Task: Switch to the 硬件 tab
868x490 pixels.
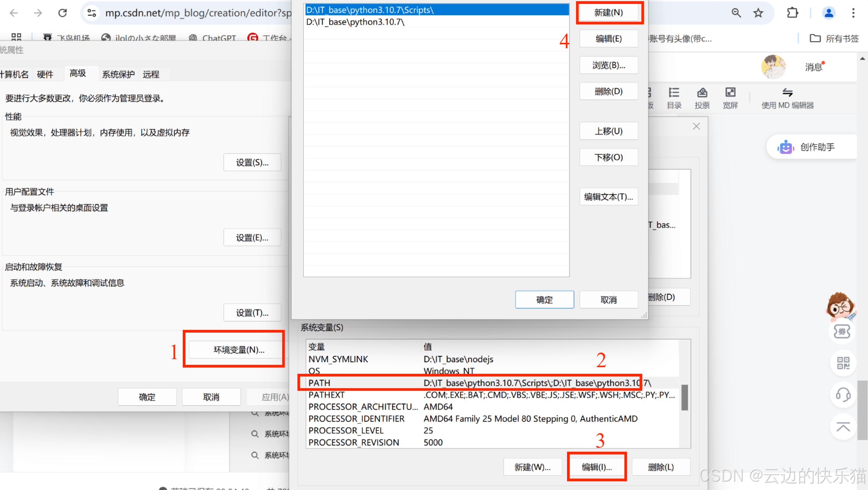Action: coord(45,74)
